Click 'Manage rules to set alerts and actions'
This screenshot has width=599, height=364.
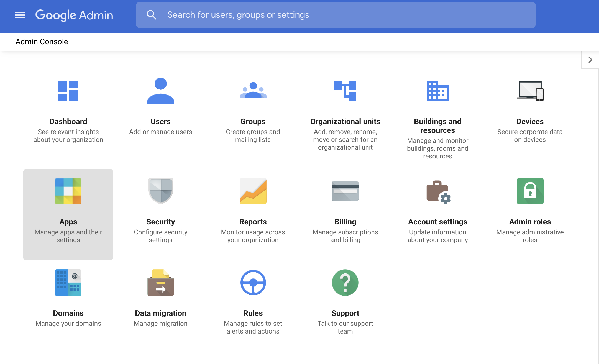tap(253, 327)
